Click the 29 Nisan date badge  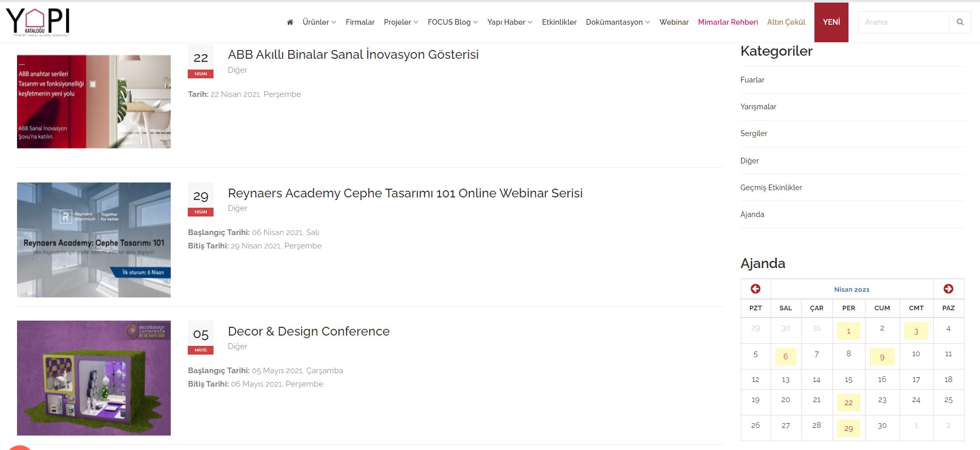(x=201, y=200)
